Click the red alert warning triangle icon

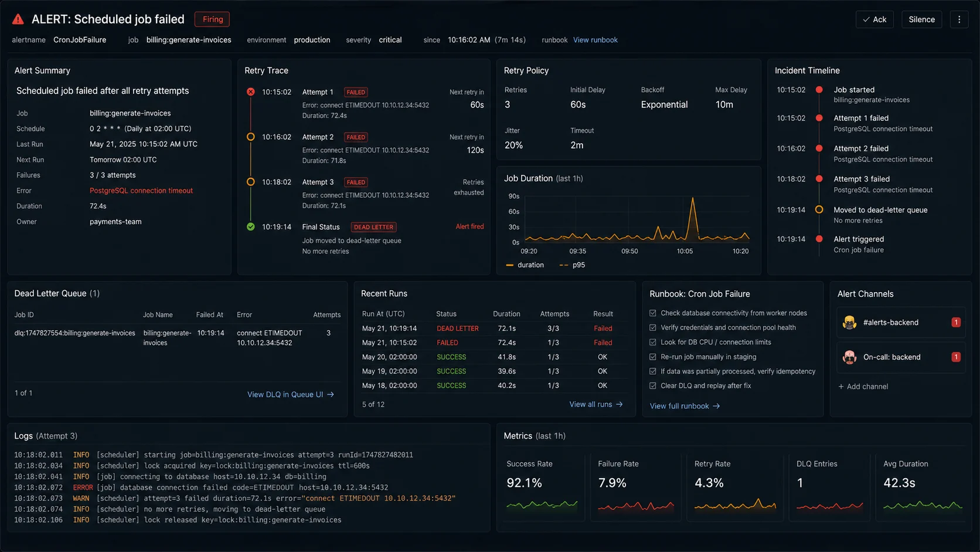click(18, 19)
